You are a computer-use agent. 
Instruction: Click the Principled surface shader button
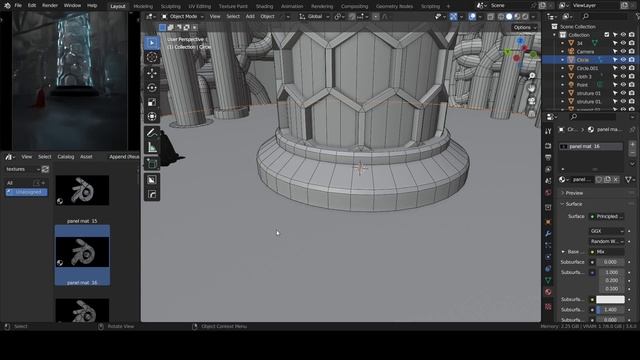[607, 216]
